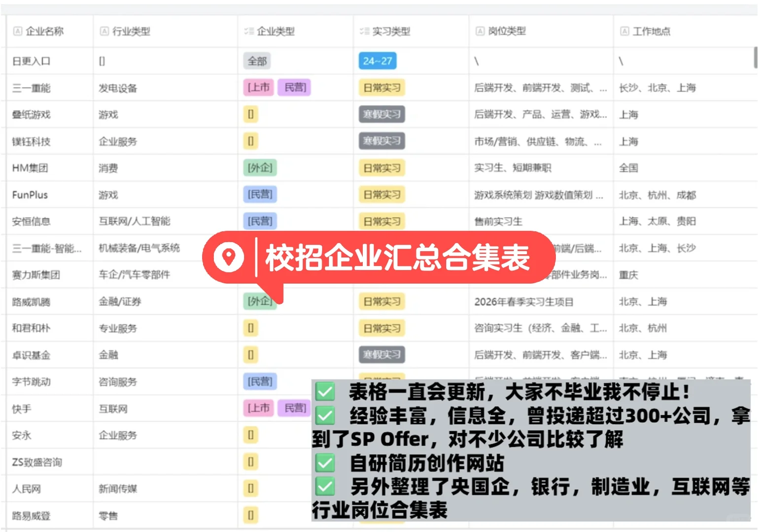
Task: Select the [上市 tag in 快手 row
Action: tap(258, 408)
